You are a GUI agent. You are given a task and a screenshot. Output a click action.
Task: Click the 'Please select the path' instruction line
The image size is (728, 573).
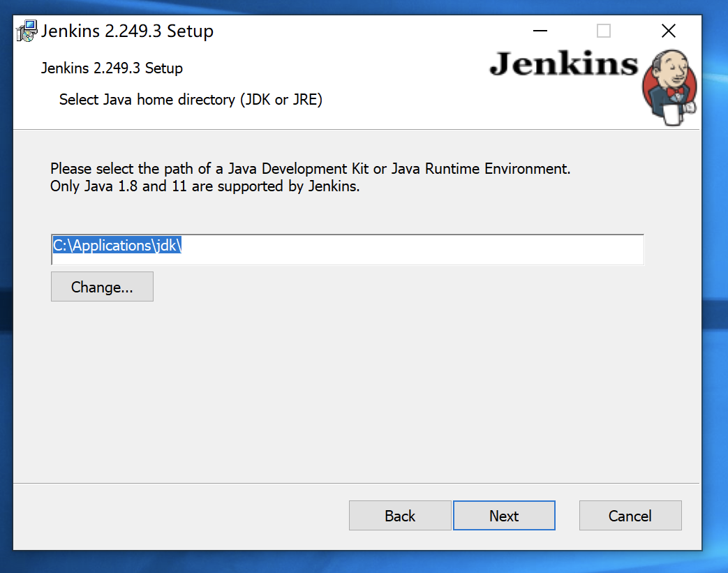[x=310, y=169]
